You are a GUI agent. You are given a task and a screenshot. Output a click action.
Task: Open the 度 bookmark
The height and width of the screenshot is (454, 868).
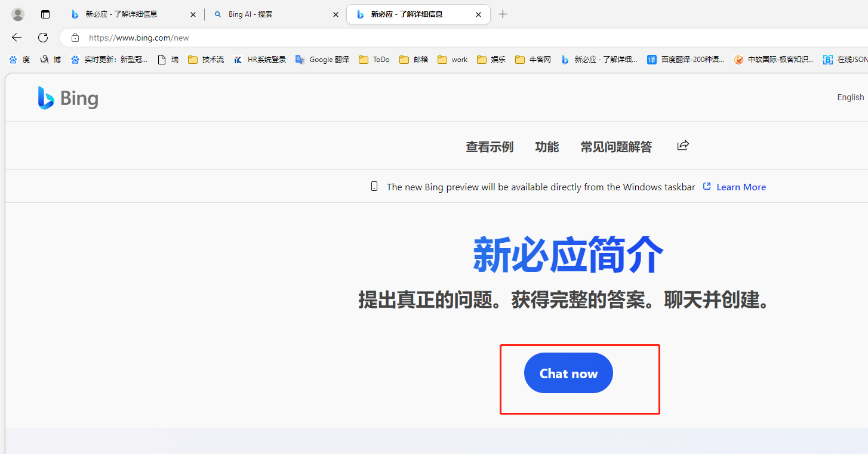point(19,60)
